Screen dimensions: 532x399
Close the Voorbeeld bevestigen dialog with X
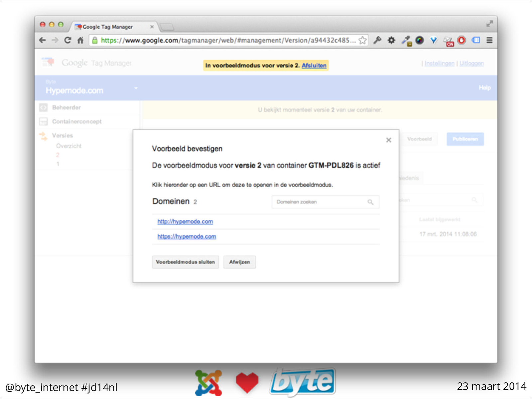click(388, 140)
